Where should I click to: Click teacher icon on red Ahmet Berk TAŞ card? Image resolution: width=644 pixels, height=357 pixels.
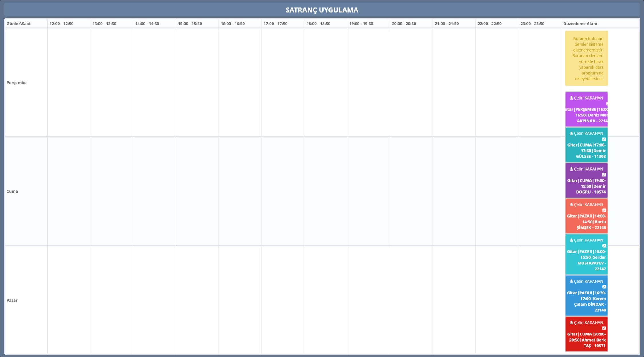click(x=571, y=323)
